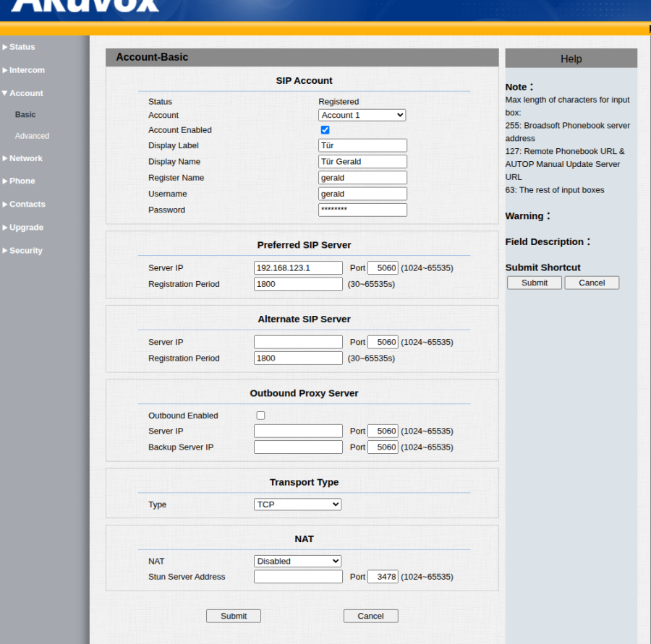Expand the Network sidebar menu
Image resolution: width=651 pixels, height=644 pixels.
(22, 158)
